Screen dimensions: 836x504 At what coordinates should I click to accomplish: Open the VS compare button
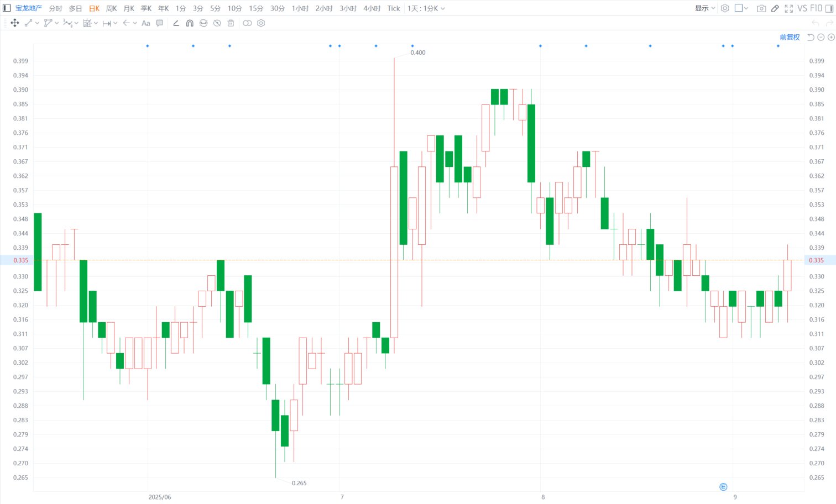point(803,8)
